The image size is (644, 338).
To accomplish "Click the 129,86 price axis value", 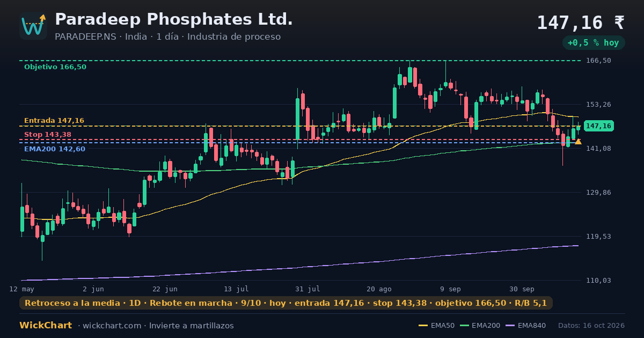I will 598,192.
